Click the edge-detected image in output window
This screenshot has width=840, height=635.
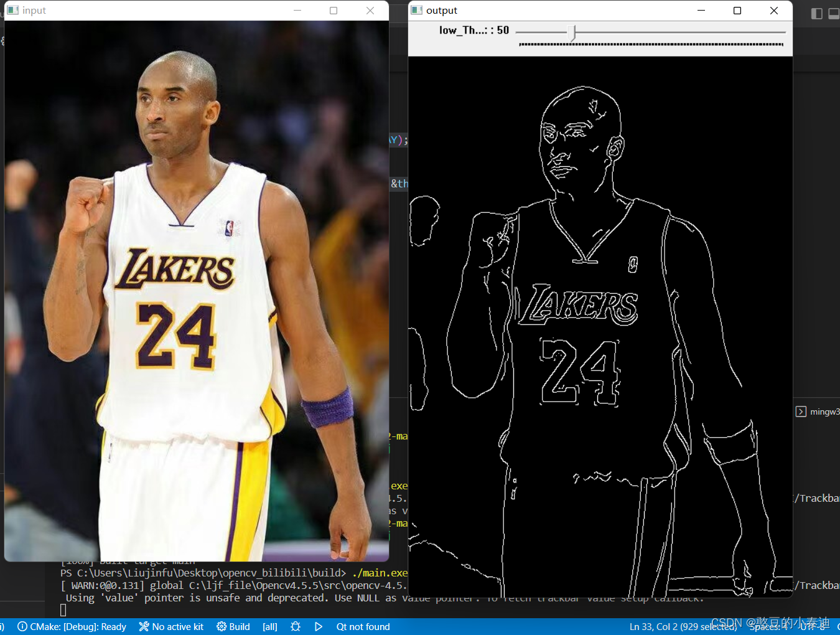pyautogui.click(x=600, y=327)
